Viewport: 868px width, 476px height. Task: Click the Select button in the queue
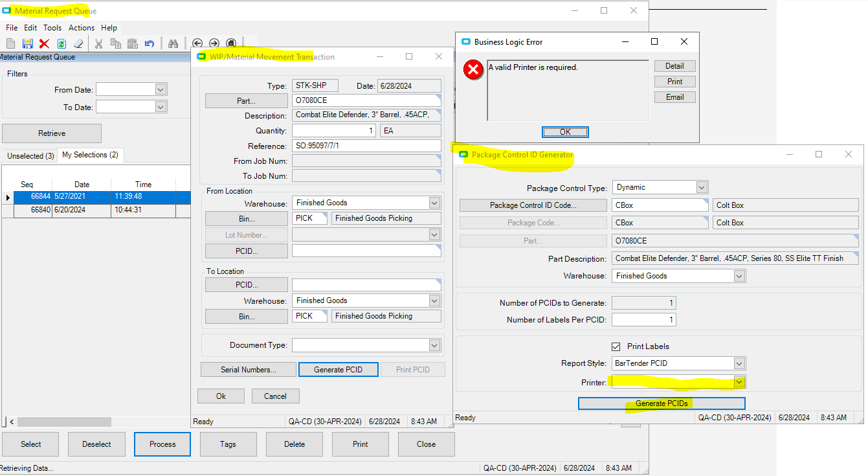[30, 444]
